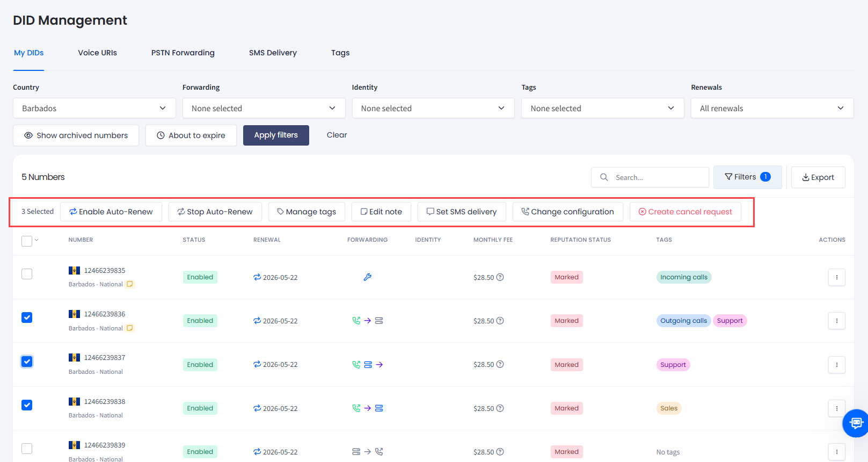Click wrench forwarding icon for 12466239835
Viewport: 868px width, 462px height.
click(368, 277)
